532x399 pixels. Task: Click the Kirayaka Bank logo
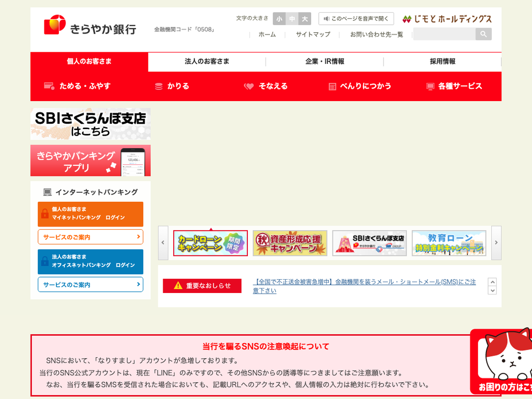[x=90, y=26]
